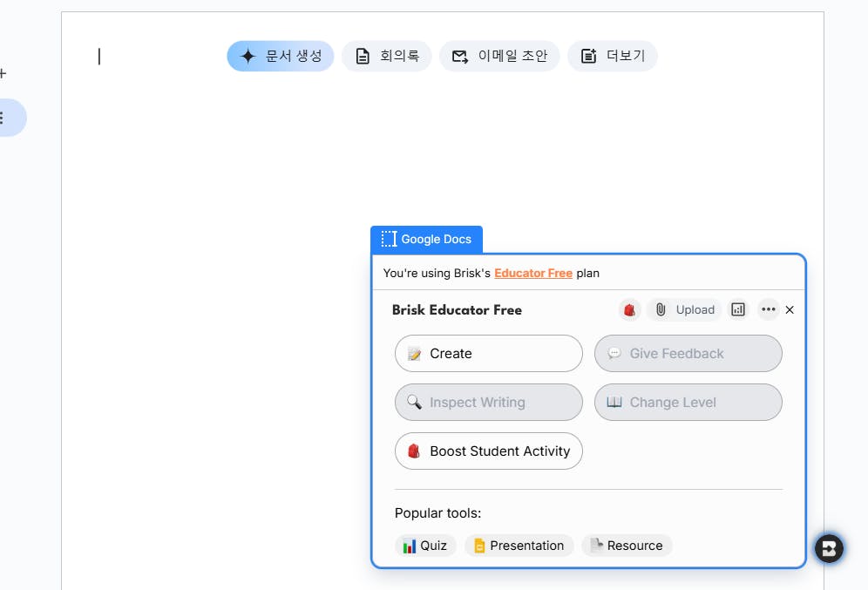This screenshot has width=868, height=590.
Task: Open the Educator Free plan link
Action: [533, 273]
